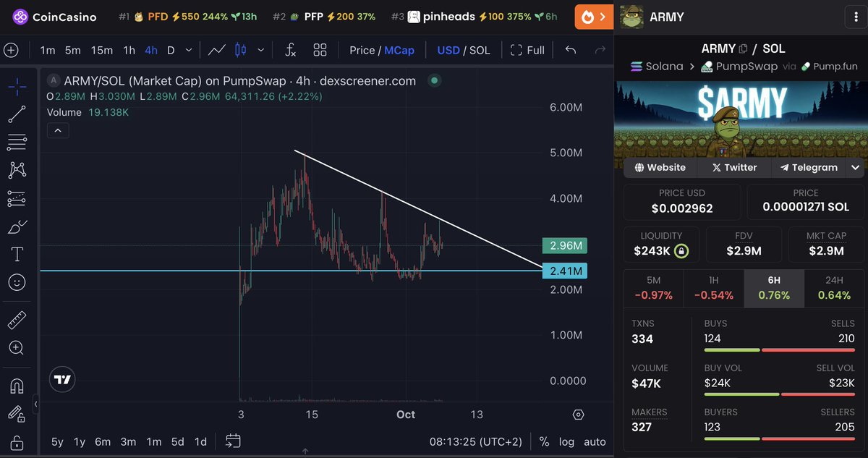This screenshot has height=458, width=868.
Task: Show chart values in USD
Action: 448,50
